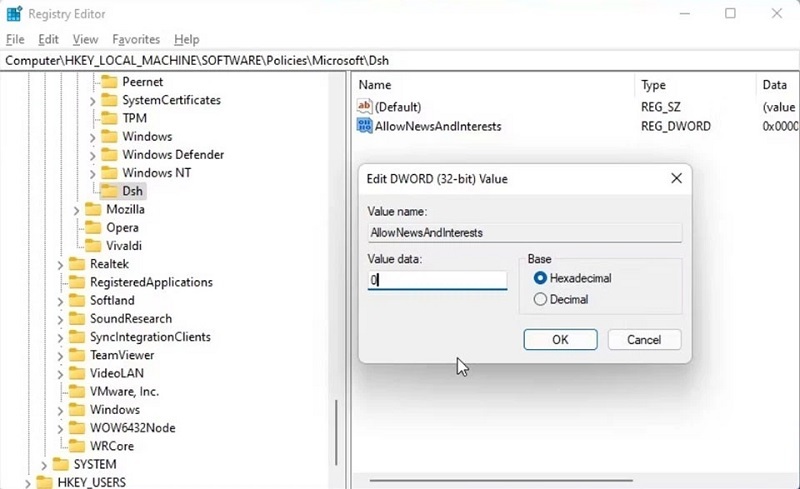Select the Mozilla folder icon

click(x=92, y=210)
